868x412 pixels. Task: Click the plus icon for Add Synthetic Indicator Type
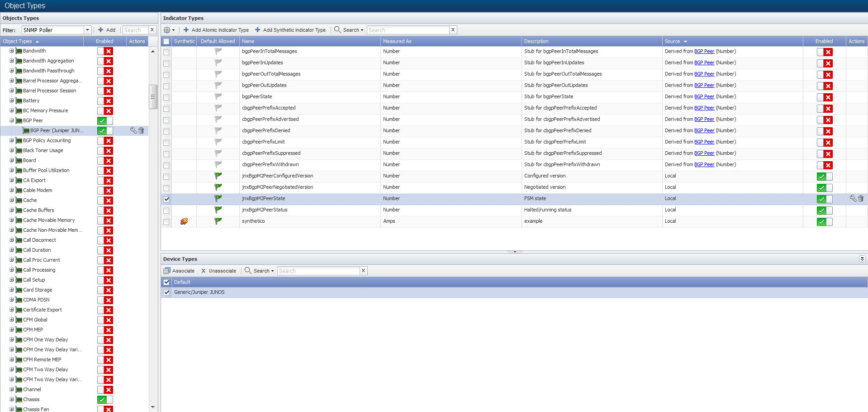click(257, 30)
